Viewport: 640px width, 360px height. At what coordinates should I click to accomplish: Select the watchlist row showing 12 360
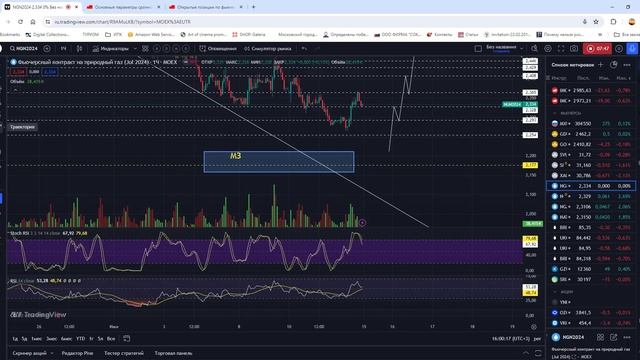[591, 269]
